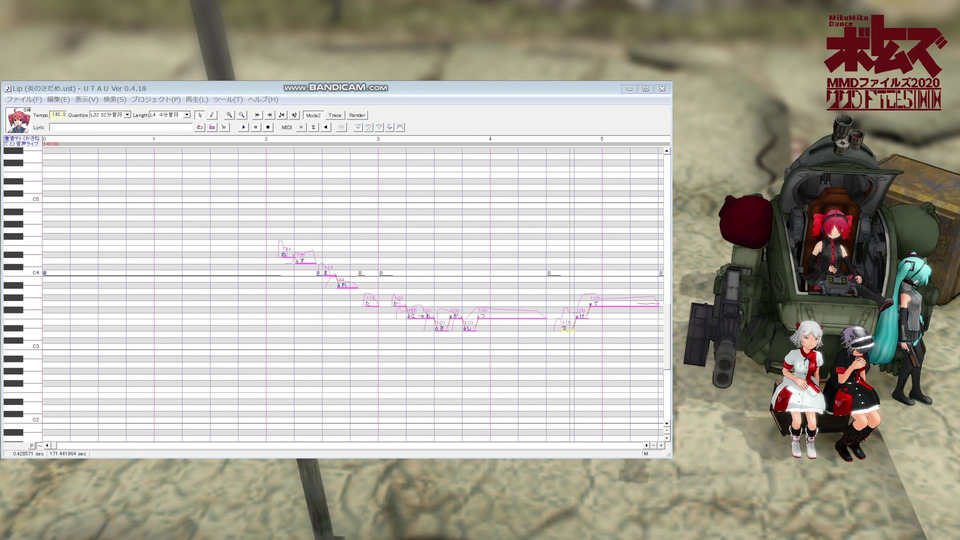Open the 表示(V) menu

point(86,99)
